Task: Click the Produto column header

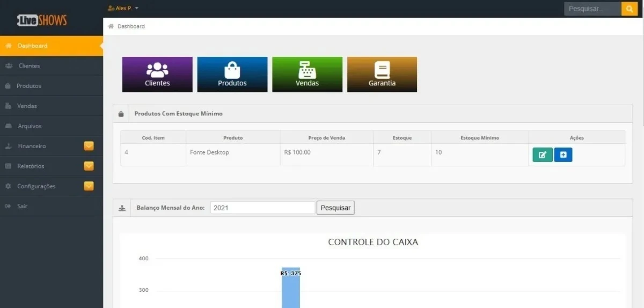Action: pyautogui.click(x=233, y=138)
